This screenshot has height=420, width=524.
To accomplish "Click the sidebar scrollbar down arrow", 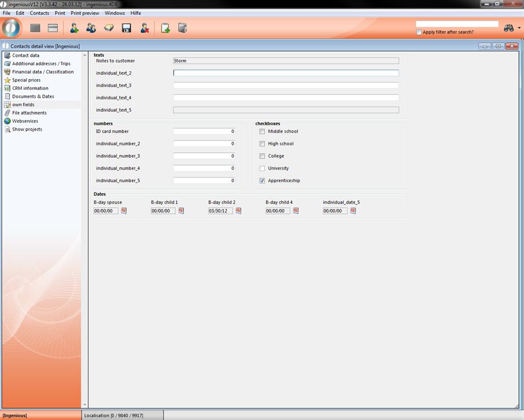I will point(85,404).
